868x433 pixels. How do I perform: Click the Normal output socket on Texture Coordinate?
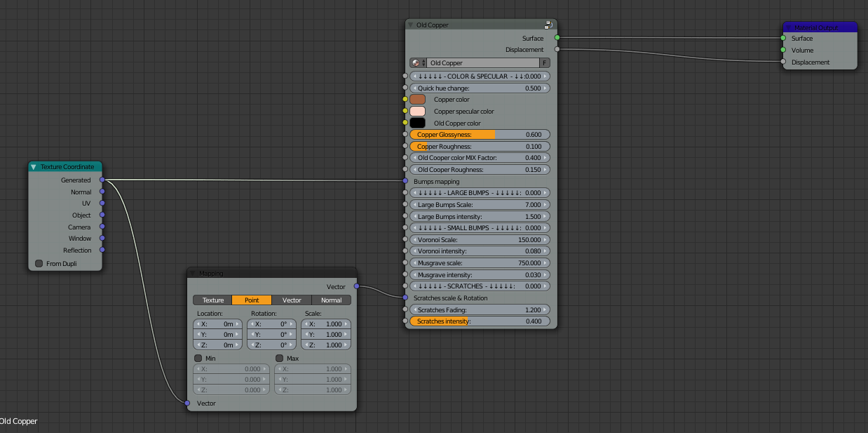coord(102,192)
